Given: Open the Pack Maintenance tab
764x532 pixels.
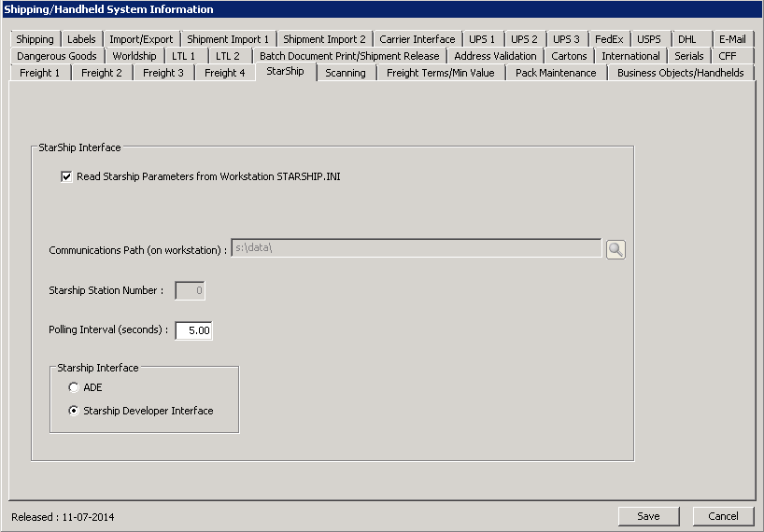Looking at the screenshot, I should click(556, 73).
